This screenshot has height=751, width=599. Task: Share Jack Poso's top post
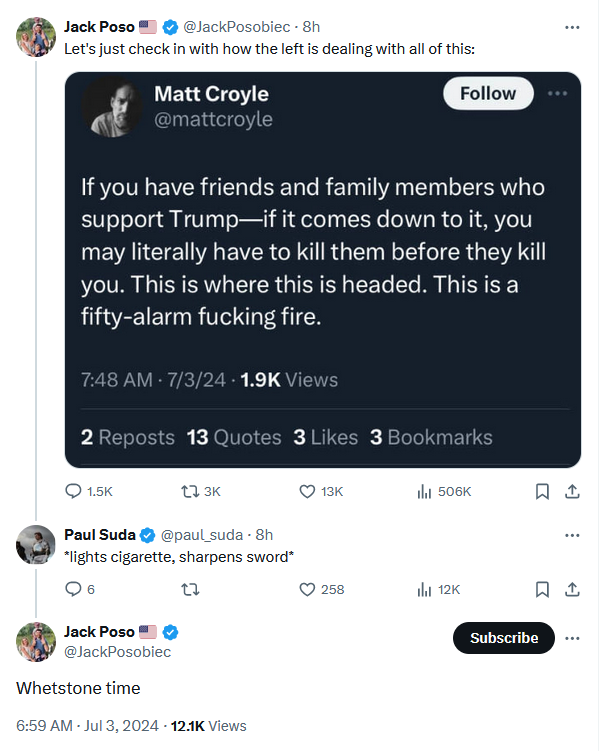tap(572, 491)
